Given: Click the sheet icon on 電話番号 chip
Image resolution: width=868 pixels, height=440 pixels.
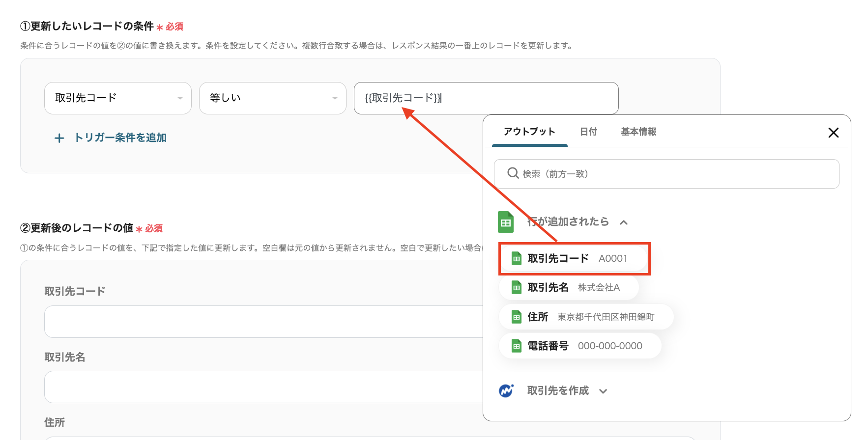Looking at the screenshot, I should pos(516,346).
